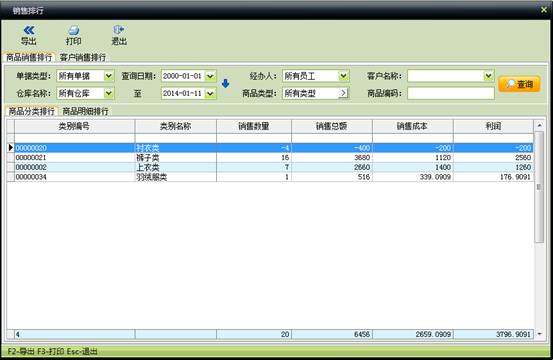The width and height of the screenshot is (553, 360).
Task: Click the scrollbar down arrow
Action: 539,334
